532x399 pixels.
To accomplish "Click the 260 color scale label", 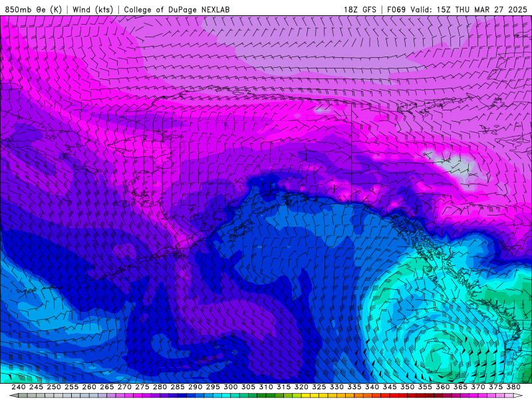I will click(x=89, y=387).
